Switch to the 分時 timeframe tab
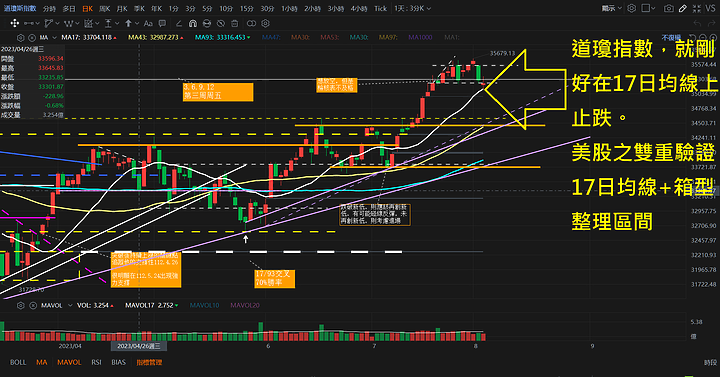The width and height of the screenshot is (720, 377). [49, 9]
